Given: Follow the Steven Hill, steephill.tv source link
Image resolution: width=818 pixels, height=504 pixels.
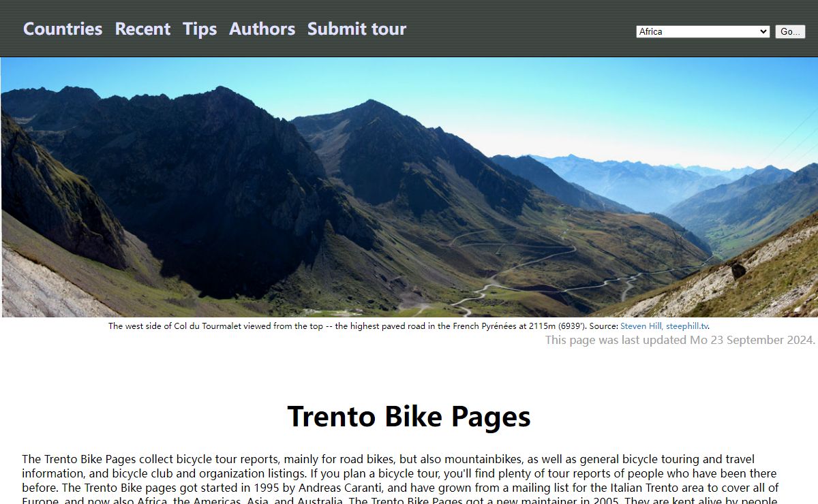Looking at the screenshot, I should tap(664, 326).
